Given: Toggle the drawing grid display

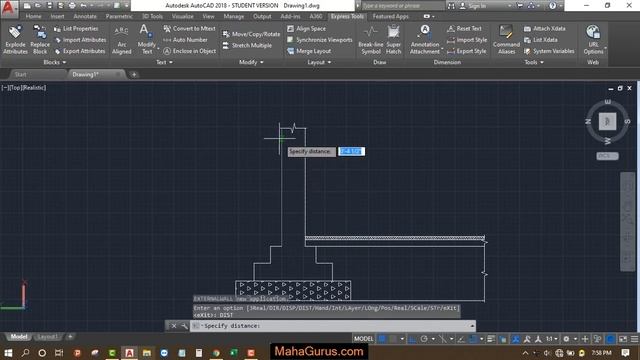Looking at the screenshot, I should [x=382, y=339].
